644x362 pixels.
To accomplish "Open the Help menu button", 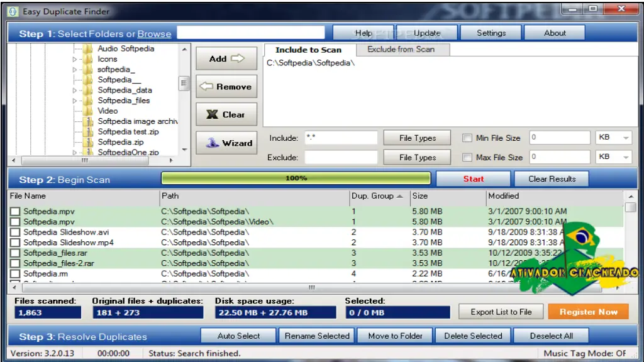I will point(363,33).
